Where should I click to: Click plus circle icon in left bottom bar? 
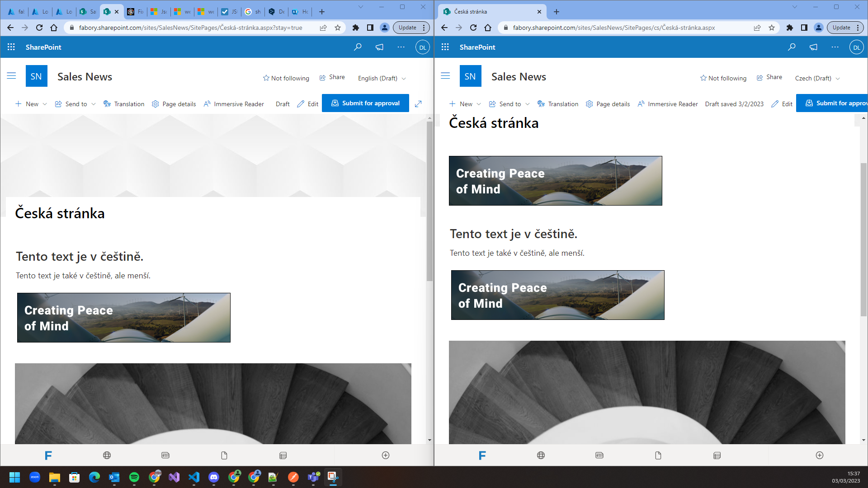386,455
